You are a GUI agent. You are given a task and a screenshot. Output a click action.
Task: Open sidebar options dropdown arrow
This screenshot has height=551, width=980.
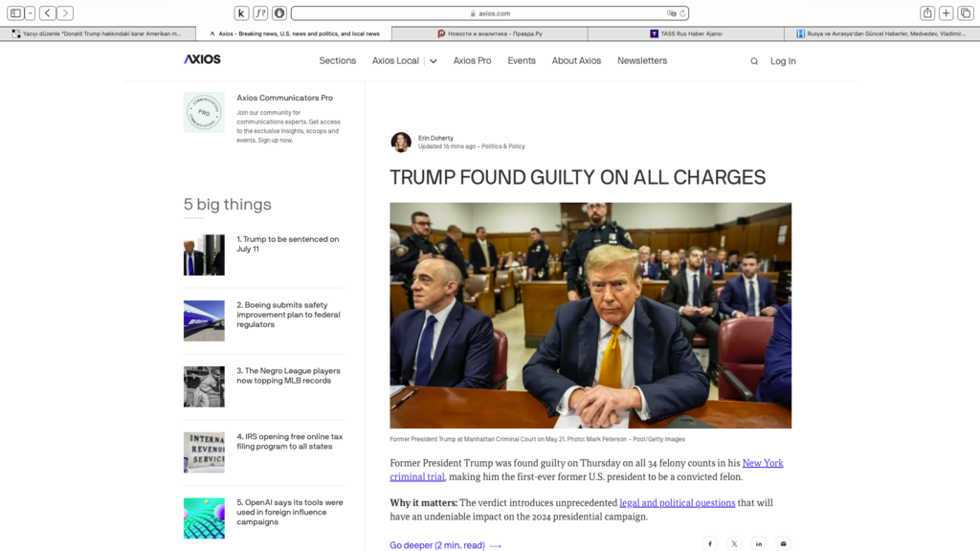[x=31, y=13]
